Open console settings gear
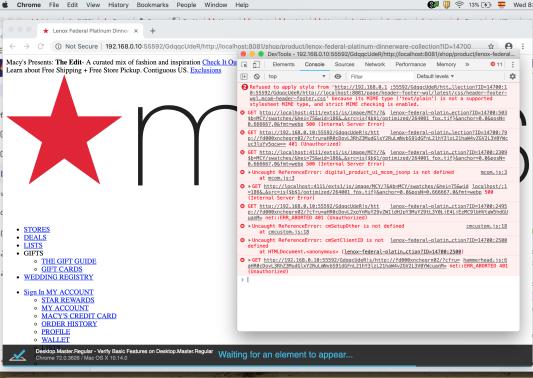 click(512, 76)
